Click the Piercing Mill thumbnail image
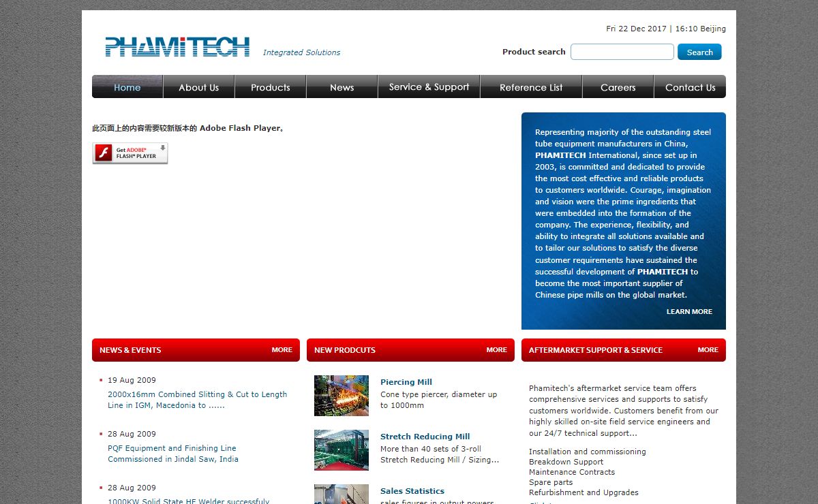The height and width of the screenshot is (504, 818). tap(342, 396)
